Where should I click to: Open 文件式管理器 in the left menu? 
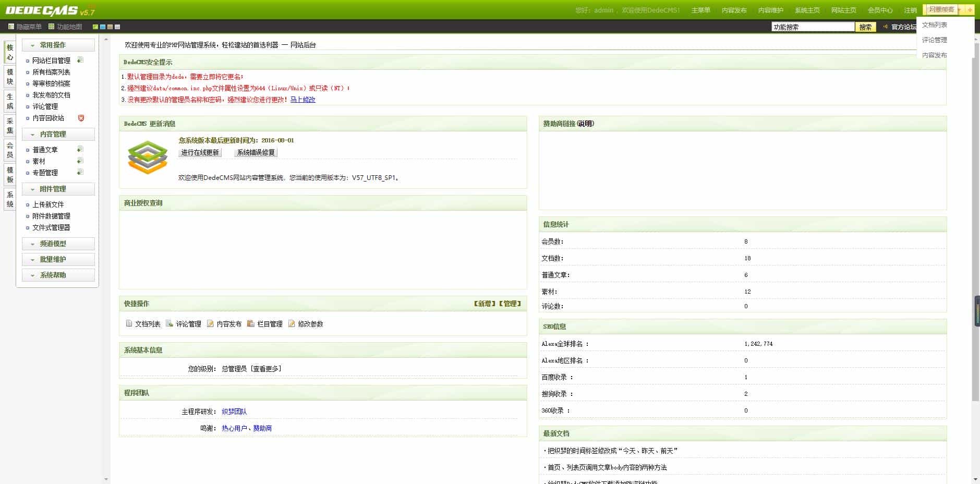point(51,227)
